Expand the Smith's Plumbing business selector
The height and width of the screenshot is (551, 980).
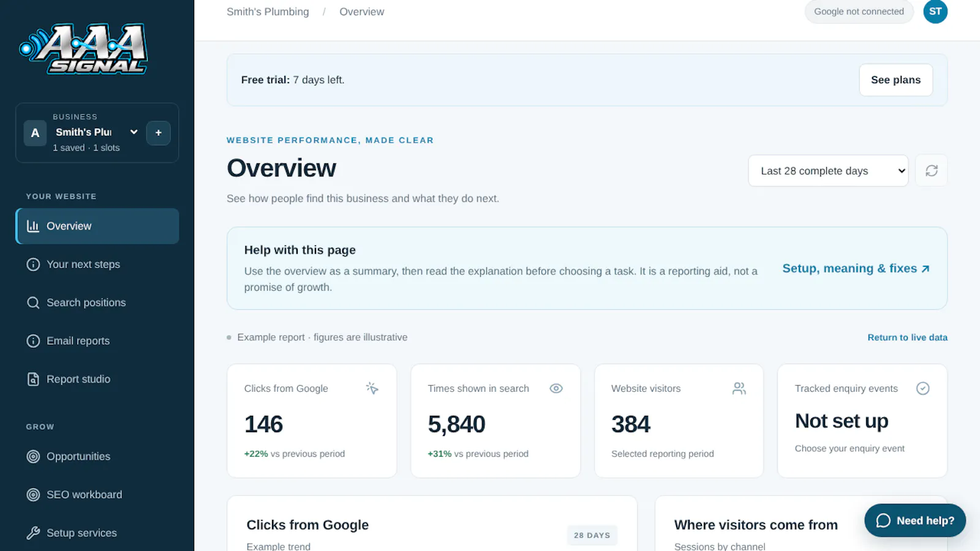pyautogui.click(x=97, y=132)
